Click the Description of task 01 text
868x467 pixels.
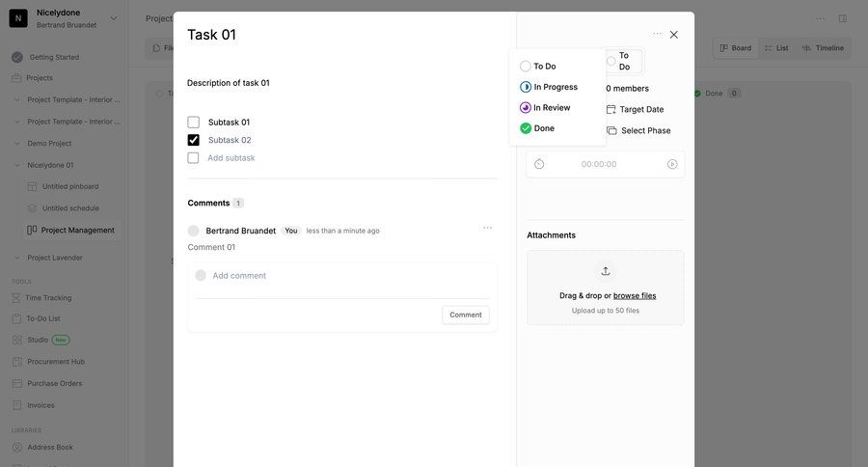tap(228, 83)
